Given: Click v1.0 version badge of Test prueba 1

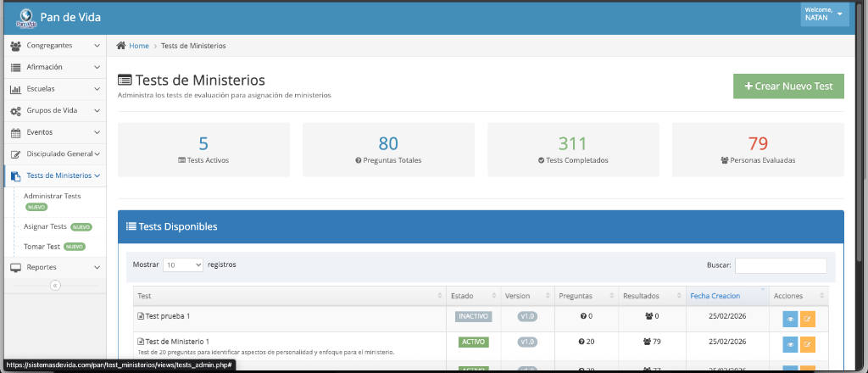Looking at the screenshot, I should (527, 316).
